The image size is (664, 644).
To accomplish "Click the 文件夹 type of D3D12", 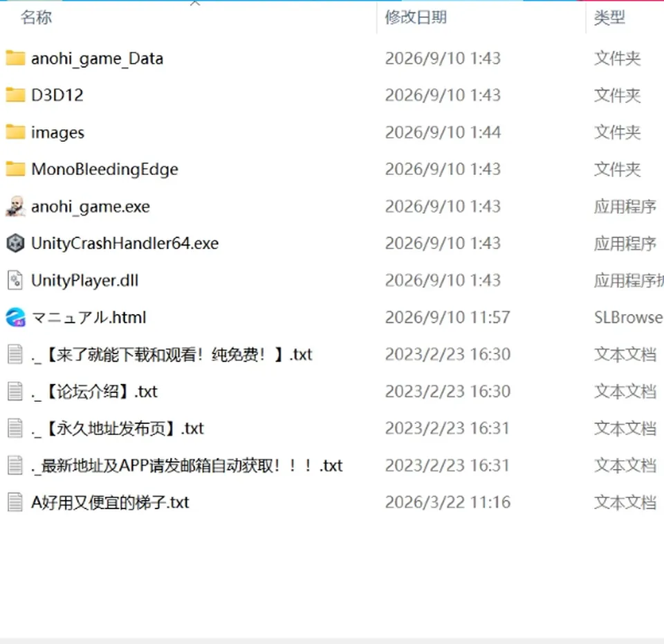I will pyautogui.click(x=618, y=95).
